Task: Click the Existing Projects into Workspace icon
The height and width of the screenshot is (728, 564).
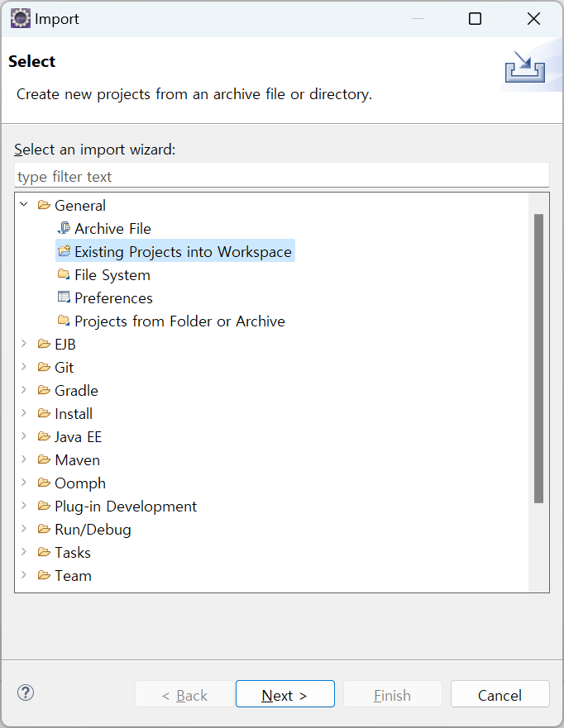Action: [x=64, y=251]
